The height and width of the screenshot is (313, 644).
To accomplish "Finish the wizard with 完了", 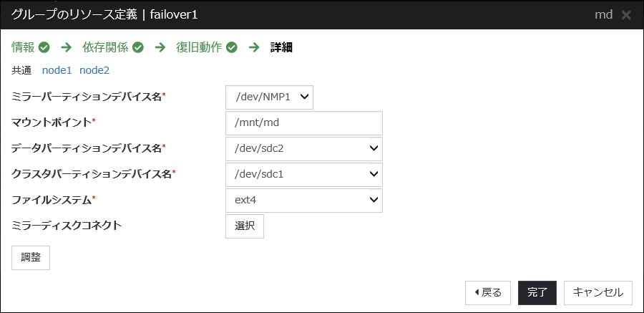I will coord(537,292).
